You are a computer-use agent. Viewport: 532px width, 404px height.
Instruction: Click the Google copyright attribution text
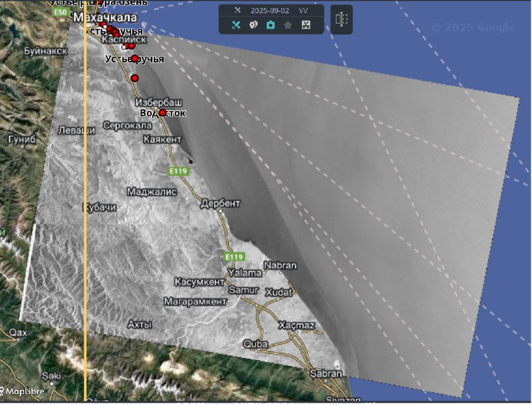point(473,27)
